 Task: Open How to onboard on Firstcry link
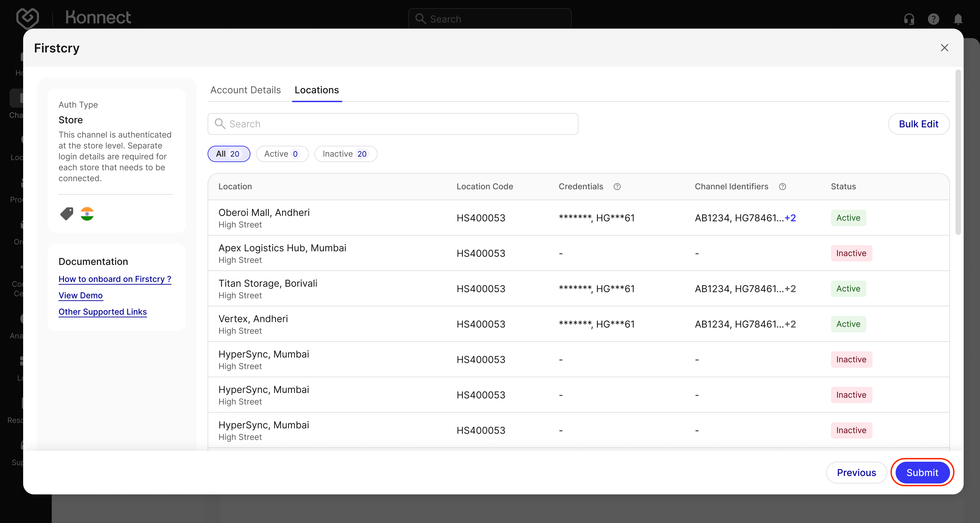[x=115, y=279]
